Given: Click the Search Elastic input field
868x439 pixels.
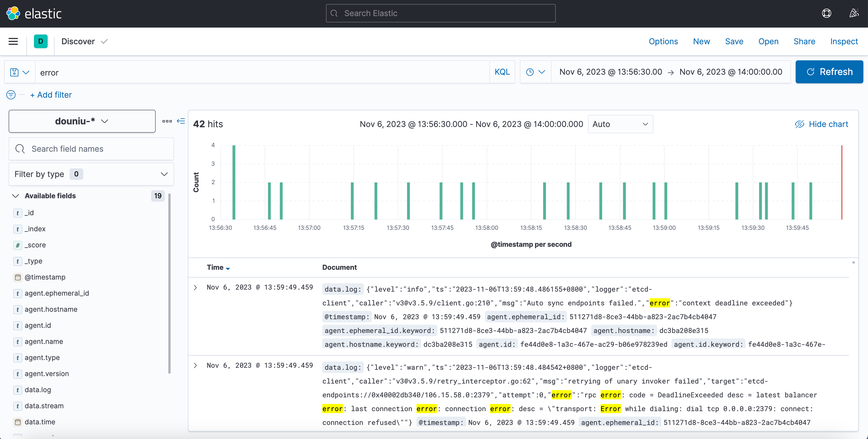Looking at the screenshot, I should coord(440,14).
